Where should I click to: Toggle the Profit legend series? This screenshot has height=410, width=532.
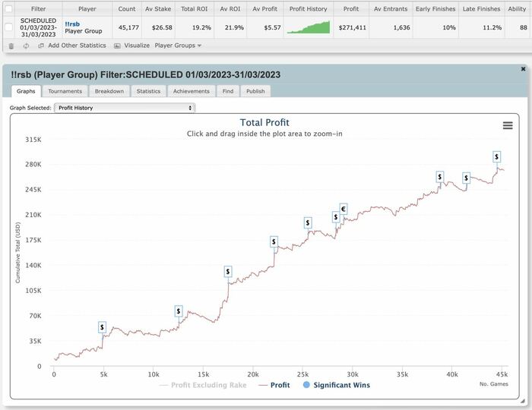click(x=274, y=385)
